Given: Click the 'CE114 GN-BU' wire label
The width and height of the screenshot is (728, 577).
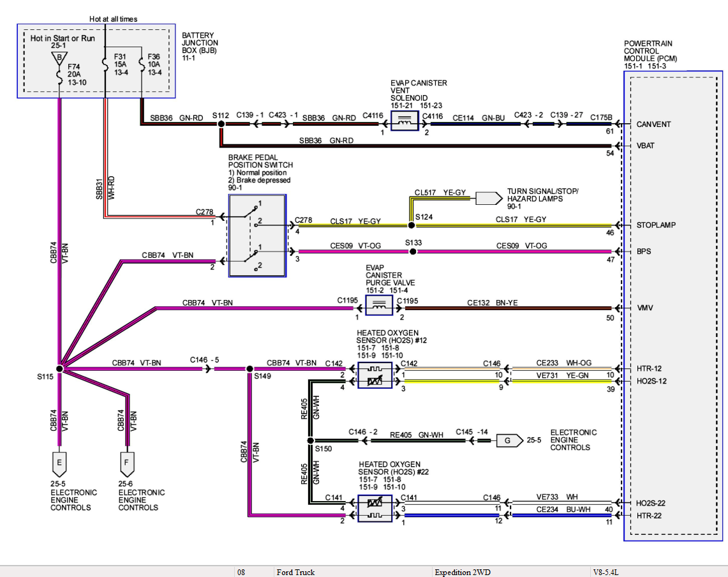Looking at the screenshot, I should pos(479,118).
